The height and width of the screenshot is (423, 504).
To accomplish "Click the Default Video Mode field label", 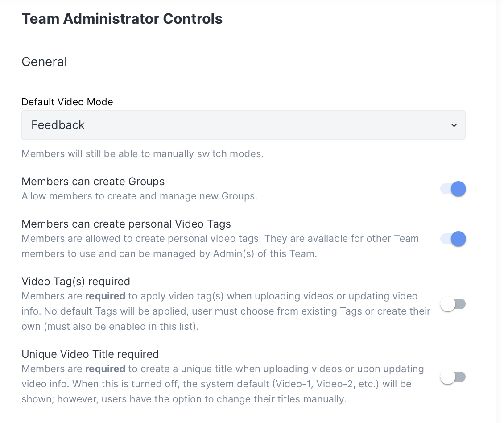I will [x=67, y=102].
